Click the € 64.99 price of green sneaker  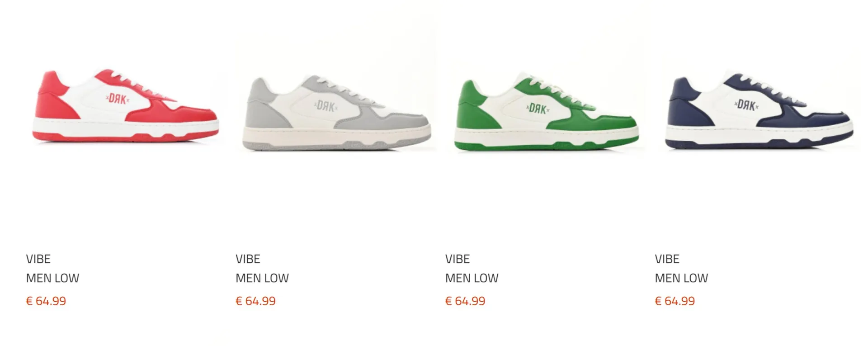(466, 301)
